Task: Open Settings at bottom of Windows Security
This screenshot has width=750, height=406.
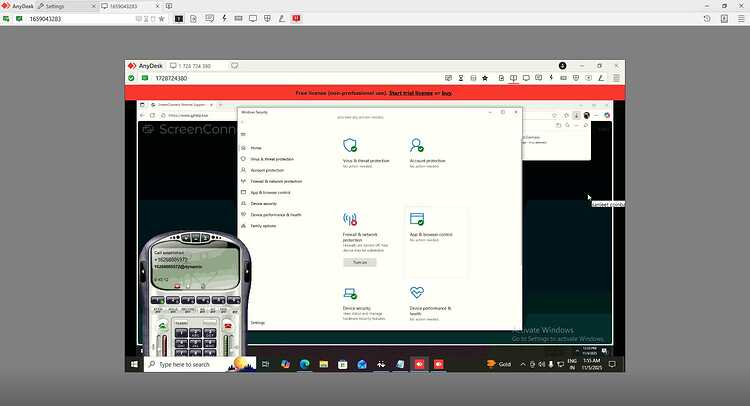Action: 257,323
